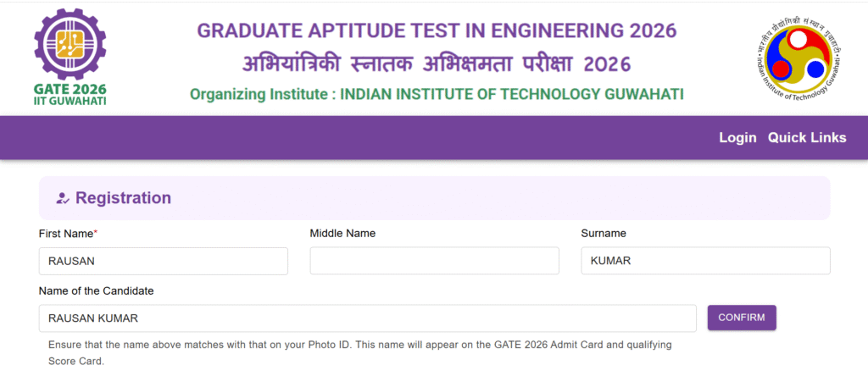Screen dimensions: 868x376
Task: Click the Hindi title line in header
Action: pos(437,64)
